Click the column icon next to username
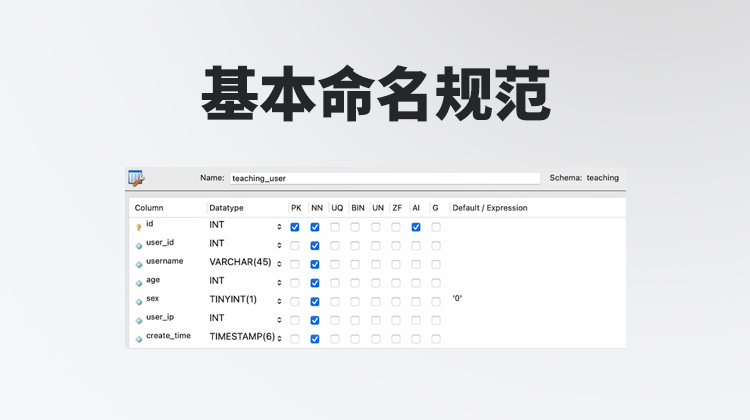Screen dimensions: 750x420 [x=139, y=264]
